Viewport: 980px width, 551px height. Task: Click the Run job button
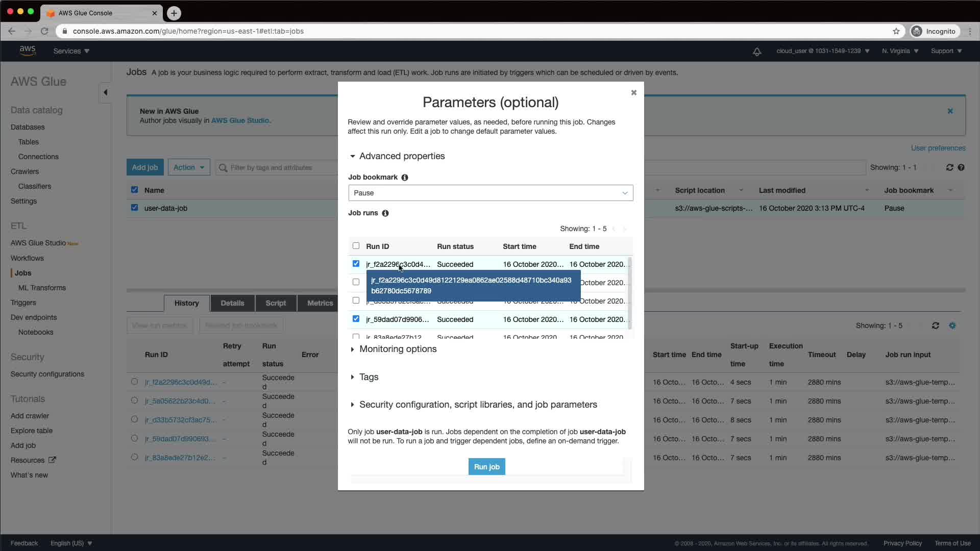click(x=486, y=467)
